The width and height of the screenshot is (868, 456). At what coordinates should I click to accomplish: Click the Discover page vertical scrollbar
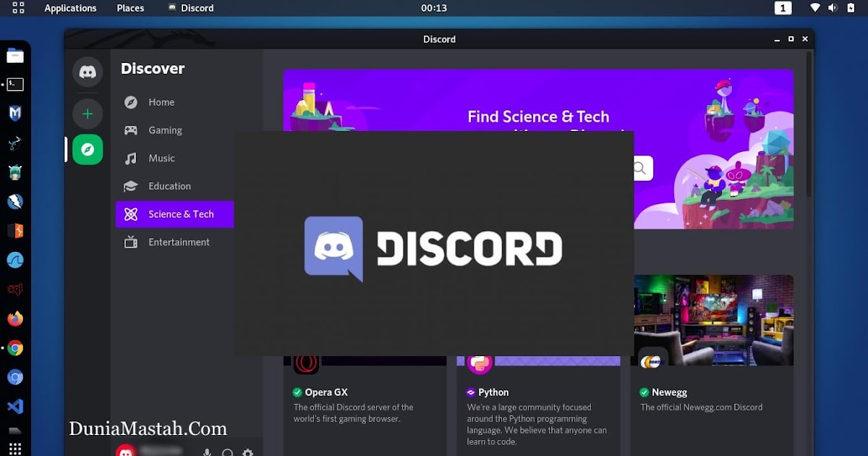(809, 123)
